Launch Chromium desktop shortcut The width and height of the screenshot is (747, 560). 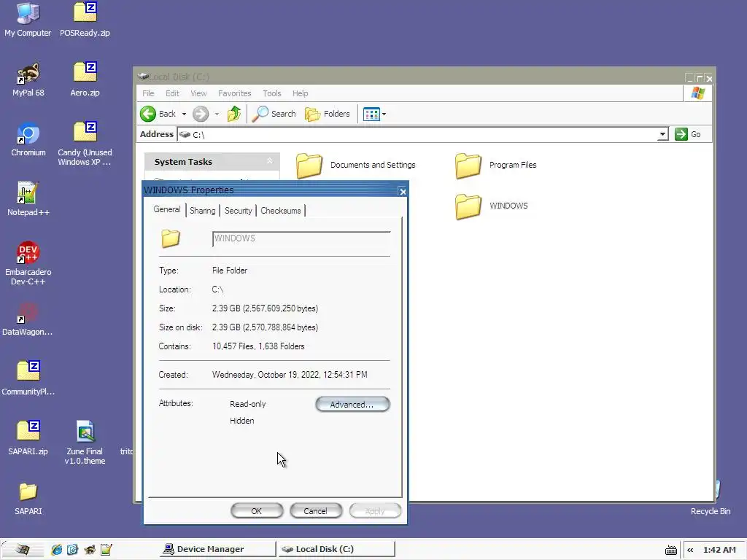(28, 139)
